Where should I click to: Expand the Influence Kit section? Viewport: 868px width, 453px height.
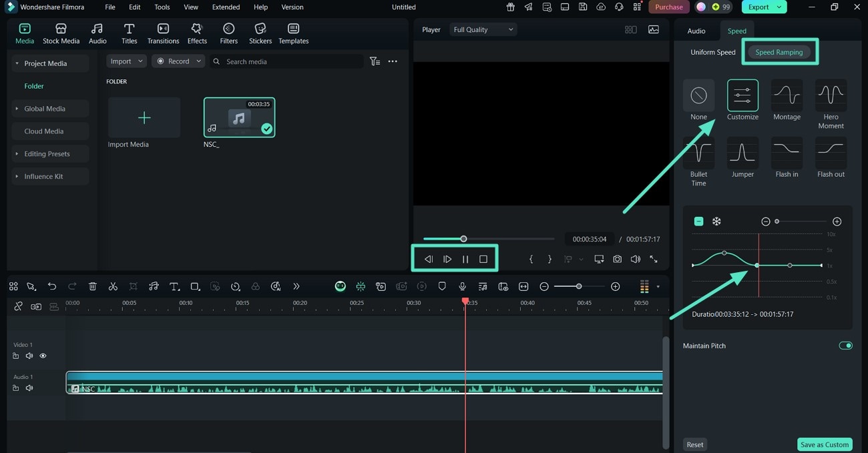tap(17, 177)
